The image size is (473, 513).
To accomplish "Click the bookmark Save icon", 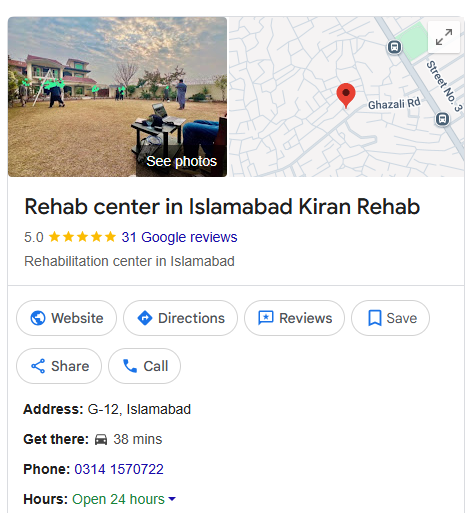I will 375,318.
